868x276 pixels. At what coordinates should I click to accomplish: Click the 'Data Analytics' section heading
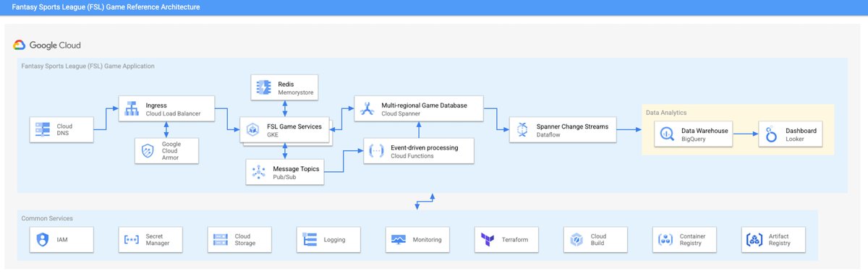tap(666, 113)
